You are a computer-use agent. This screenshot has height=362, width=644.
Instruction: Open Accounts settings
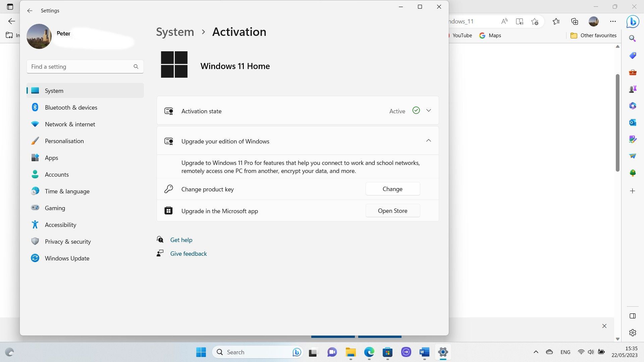[85, 174]
